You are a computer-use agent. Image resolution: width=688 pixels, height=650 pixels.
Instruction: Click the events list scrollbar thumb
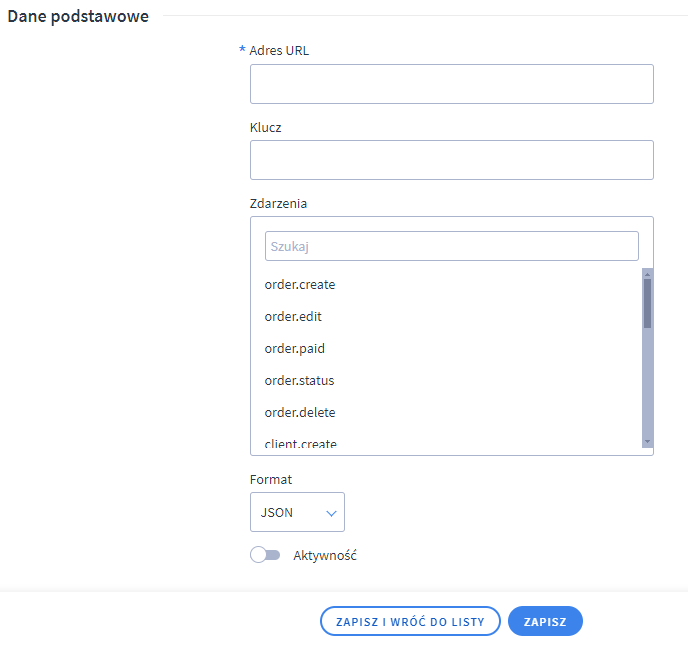click(x=648, y=303)
